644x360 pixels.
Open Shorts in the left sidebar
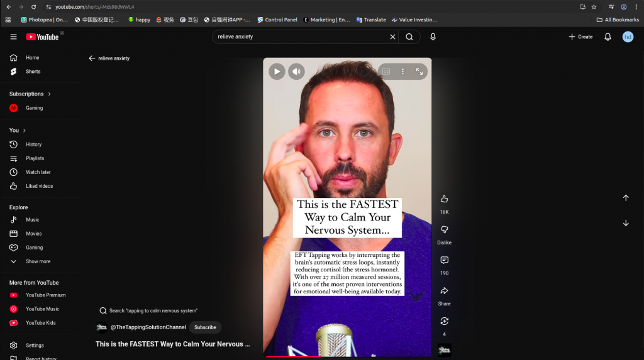tap(33, 72)
